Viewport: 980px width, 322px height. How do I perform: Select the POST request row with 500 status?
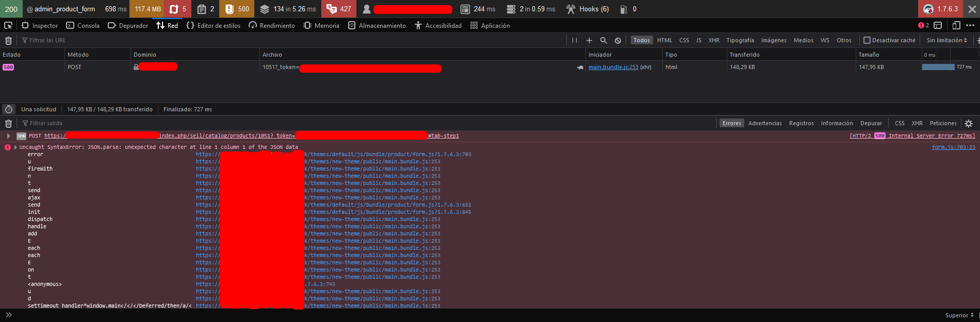click(x=490, y=67)
